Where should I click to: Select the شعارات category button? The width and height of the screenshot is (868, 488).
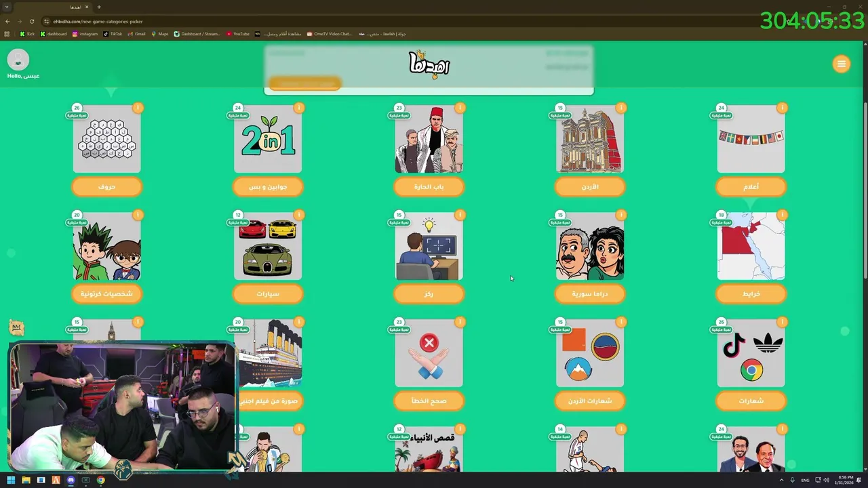coord(751,401)
